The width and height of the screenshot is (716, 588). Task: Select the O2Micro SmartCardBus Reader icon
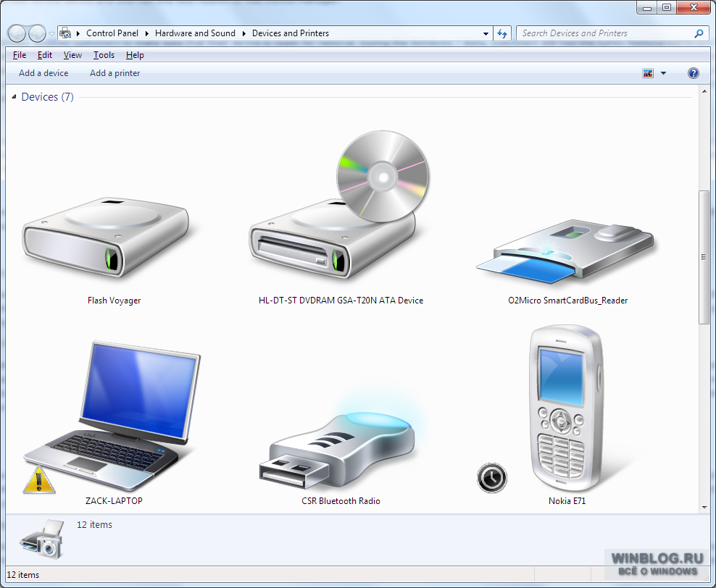click(x=565, y=251)
